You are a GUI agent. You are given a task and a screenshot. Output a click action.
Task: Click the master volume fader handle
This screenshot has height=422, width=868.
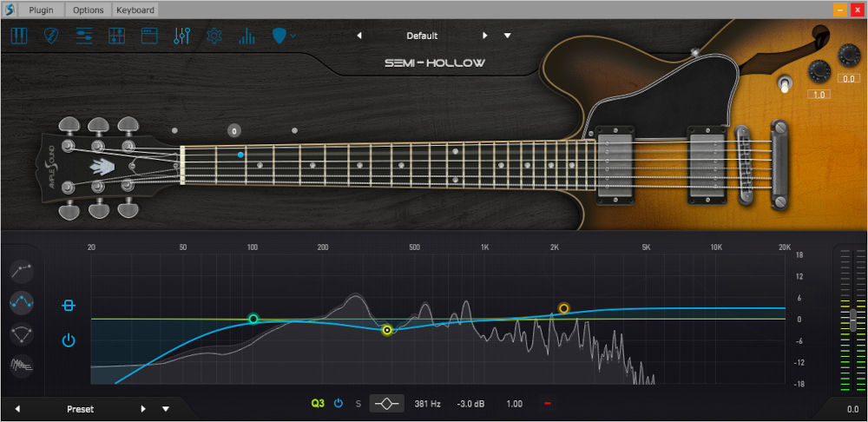(853, 320)
